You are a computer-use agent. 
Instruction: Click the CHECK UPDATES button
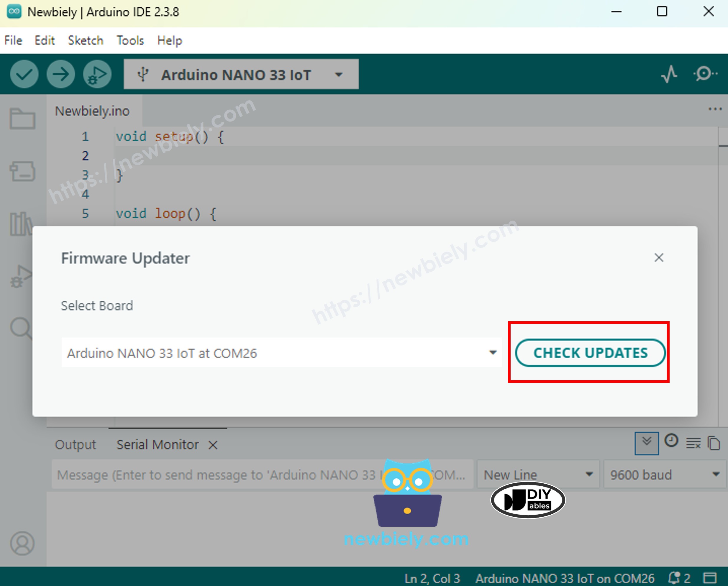[x=590, y=353]
